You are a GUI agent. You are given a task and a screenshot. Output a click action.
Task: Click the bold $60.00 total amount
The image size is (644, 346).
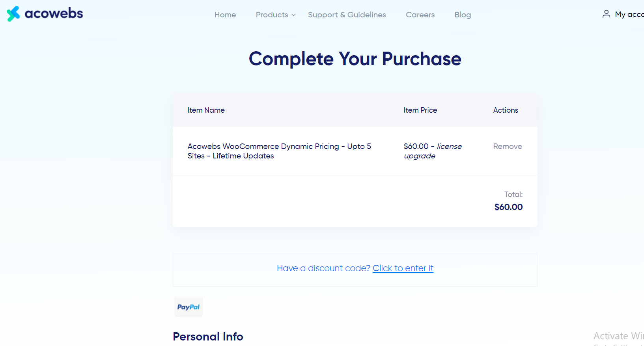508,207
